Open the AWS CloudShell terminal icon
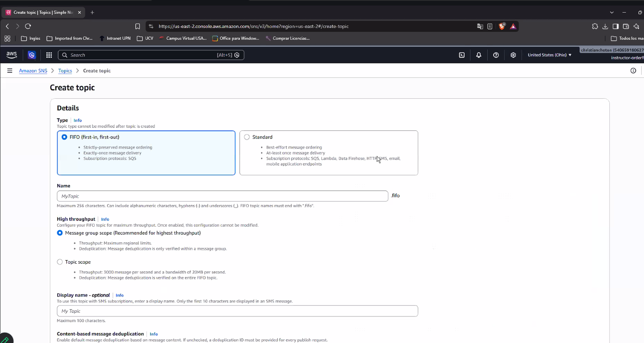 click(x=462, y=55)
